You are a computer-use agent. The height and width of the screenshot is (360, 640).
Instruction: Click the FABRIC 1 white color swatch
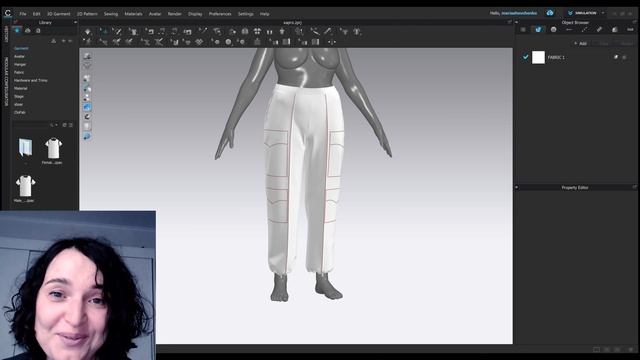tap(538, 57)
